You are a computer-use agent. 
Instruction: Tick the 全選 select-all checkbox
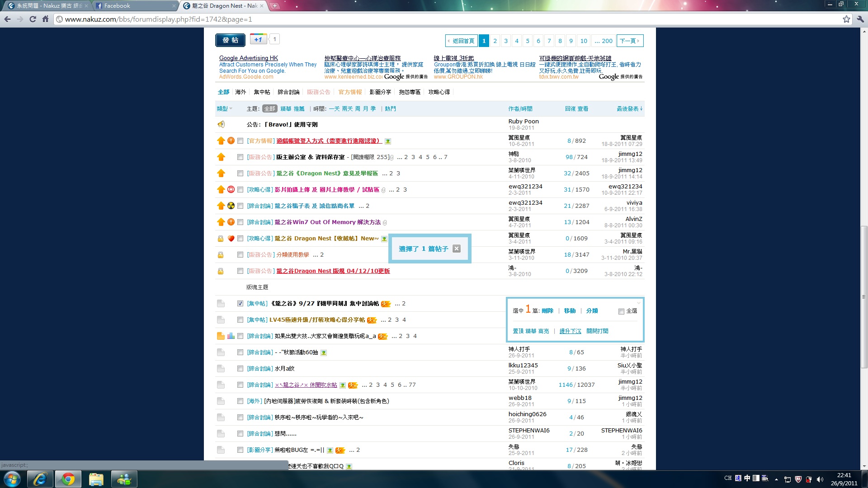(x=621, y=311)
